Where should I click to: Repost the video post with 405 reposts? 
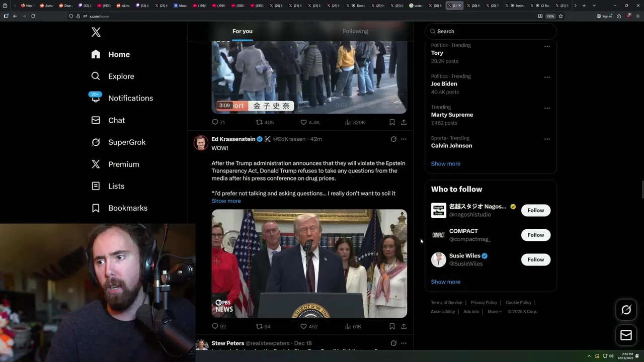click(265, 122)
